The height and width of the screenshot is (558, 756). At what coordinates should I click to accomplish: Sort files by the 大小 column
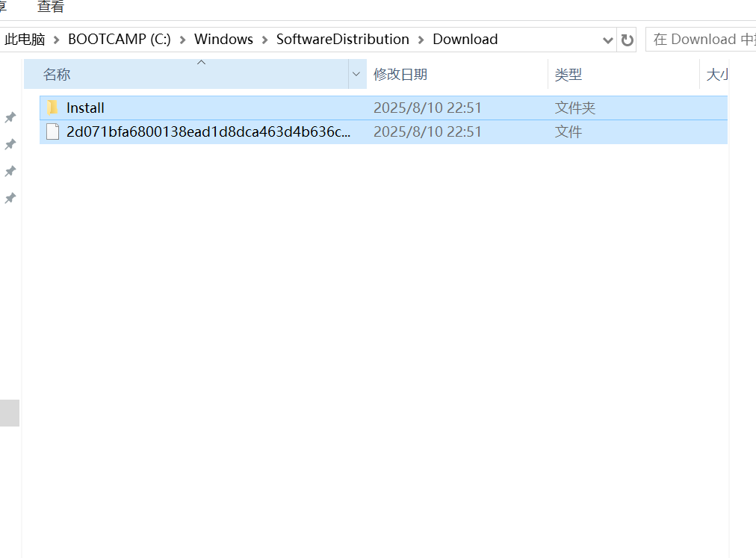coord(714,74)
